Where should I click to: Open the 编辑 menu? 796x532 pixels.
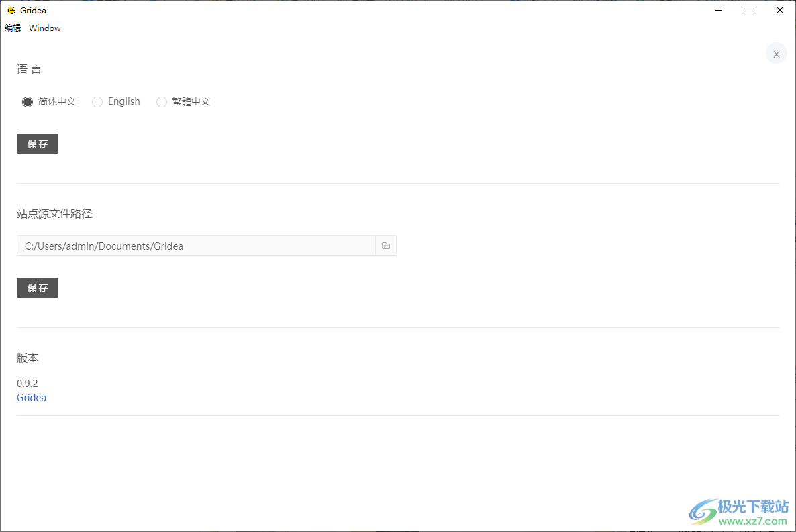(13, 28)
